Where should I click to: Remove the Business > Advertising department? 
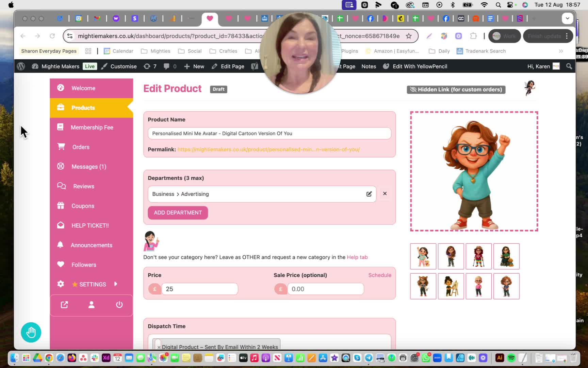(385, 194)
